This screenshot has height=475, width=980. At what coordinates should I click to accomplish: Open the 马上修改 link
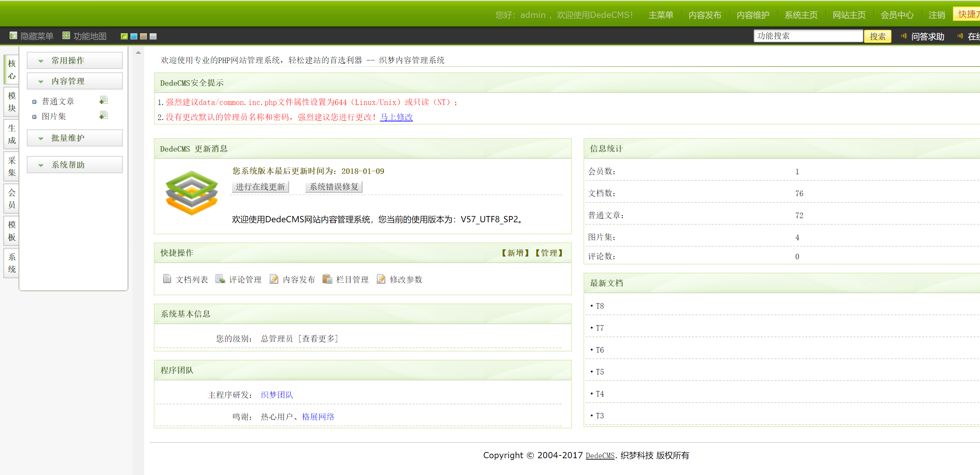tap(396, 117)
